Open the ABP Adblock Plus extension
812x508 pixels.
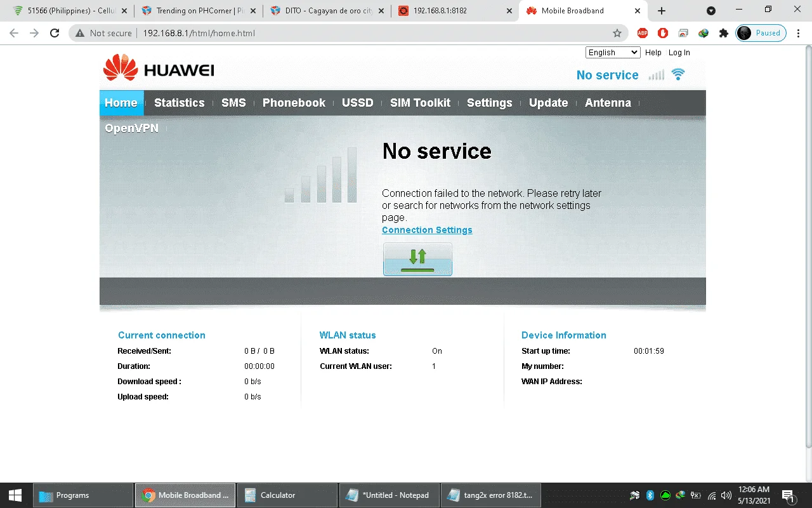tap(643, 33)
